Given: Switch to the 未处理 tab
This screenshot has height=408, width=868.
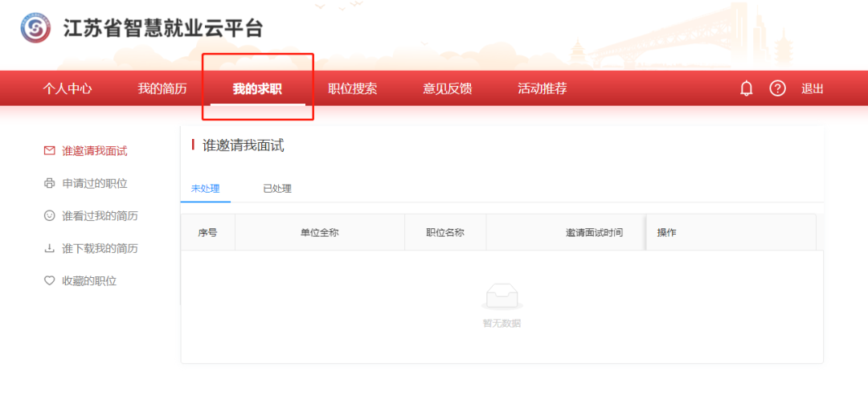Looking at the screenshot, I should click(x=205, y=189).
